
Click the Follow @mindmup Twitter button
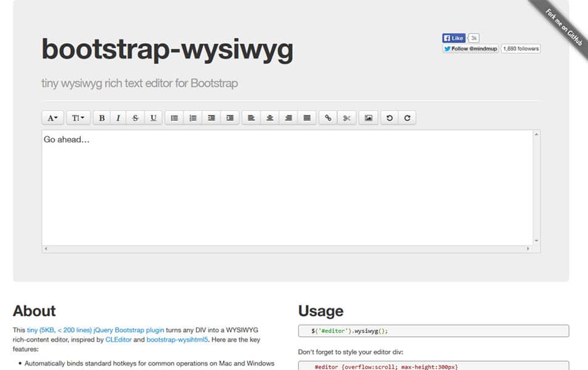(x=470, y=48)
